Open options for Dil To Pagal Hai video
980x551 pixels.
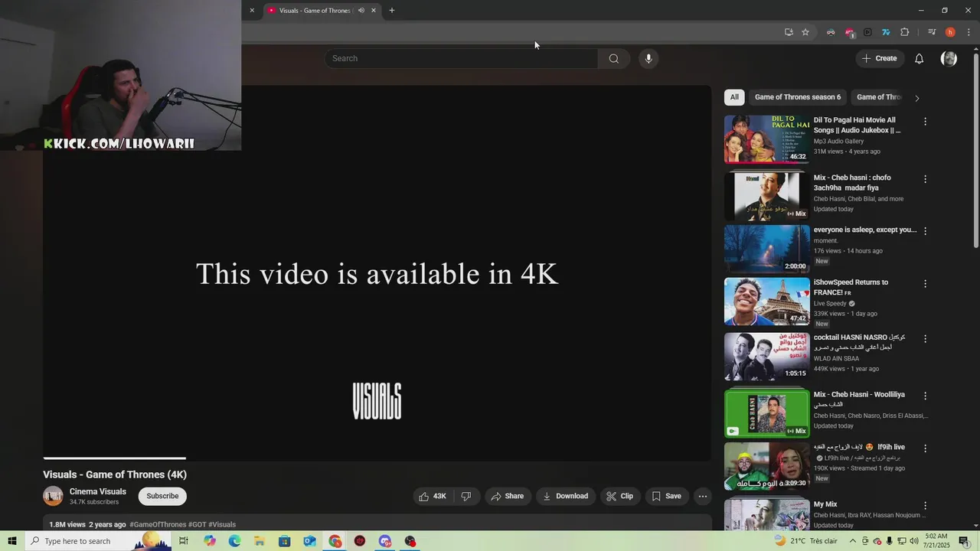pos(925,122)
